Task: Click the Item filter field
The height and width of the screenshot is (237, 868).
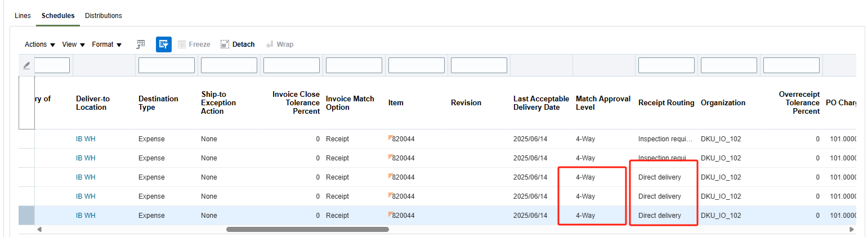Action: coord(417,65)
